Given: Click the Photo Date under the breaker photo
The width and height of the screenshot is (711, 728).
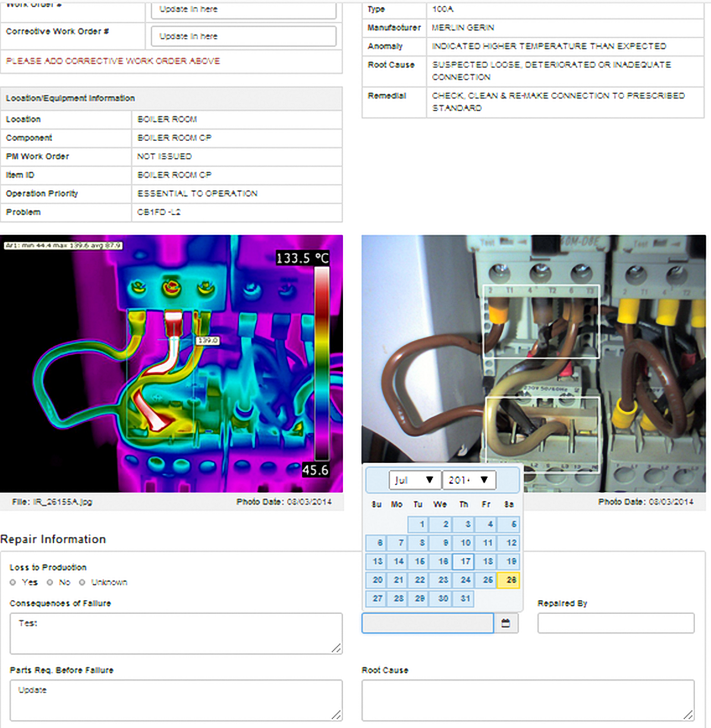Looking at the screenshot, I should 646,502.
